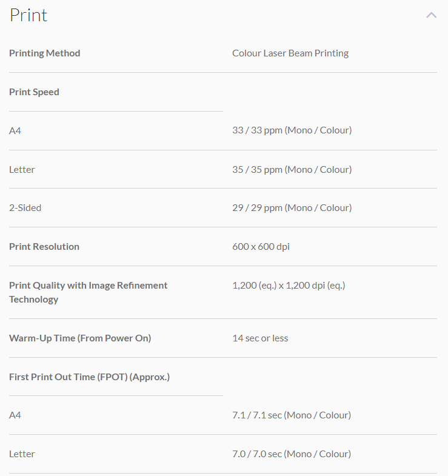Select the Print Speed subheading
This screenshot has width=448, height=476.
pyautogui.click(x=35, y=92)
